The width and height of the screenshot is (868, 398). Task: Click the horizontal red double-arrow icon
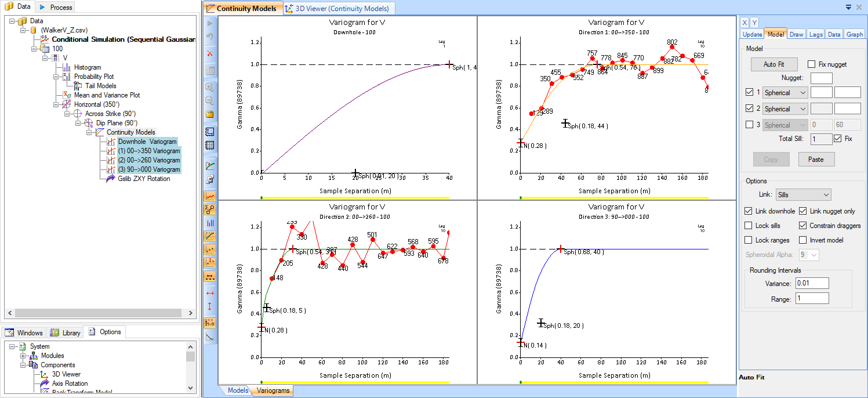[210, 293]
